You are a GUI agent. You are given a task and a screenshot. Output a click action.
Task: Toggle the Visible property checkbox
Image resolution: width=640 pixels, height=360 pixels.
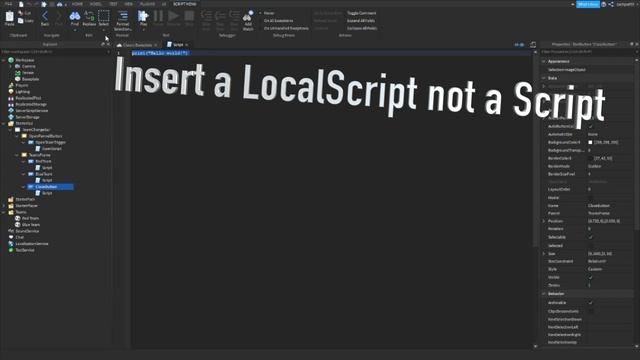coord(591,277)
